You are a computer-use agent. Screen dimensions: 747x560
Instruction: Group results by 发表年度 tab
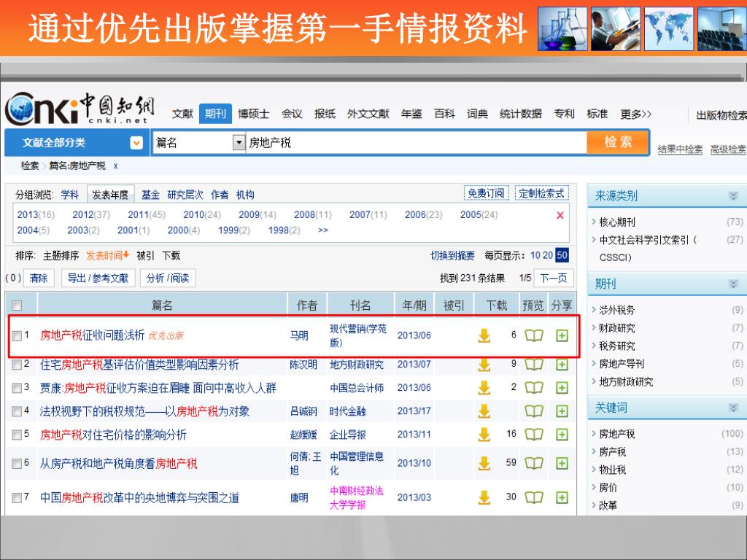(x=111, y=194)
